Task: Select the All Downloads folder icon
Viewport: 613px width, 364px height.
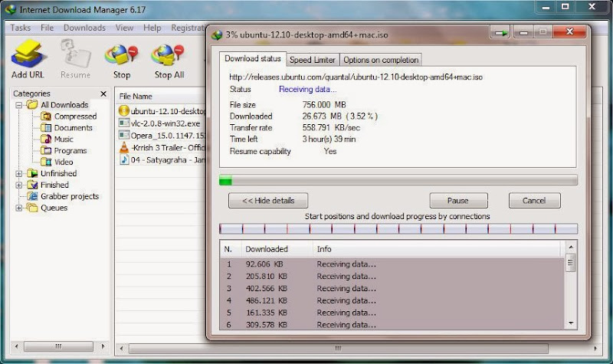Action: coord(32,105)
